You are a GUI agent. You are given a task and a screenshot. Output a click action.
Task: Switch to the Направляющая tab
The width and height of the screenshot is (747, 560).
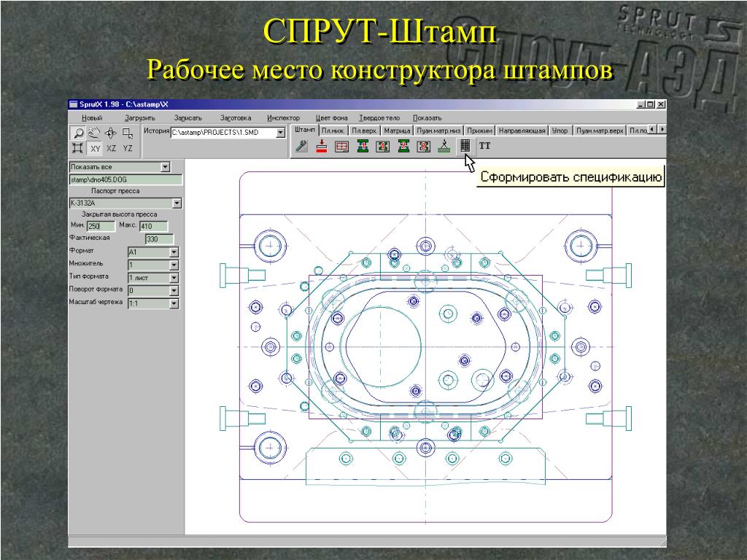(522, 131)
